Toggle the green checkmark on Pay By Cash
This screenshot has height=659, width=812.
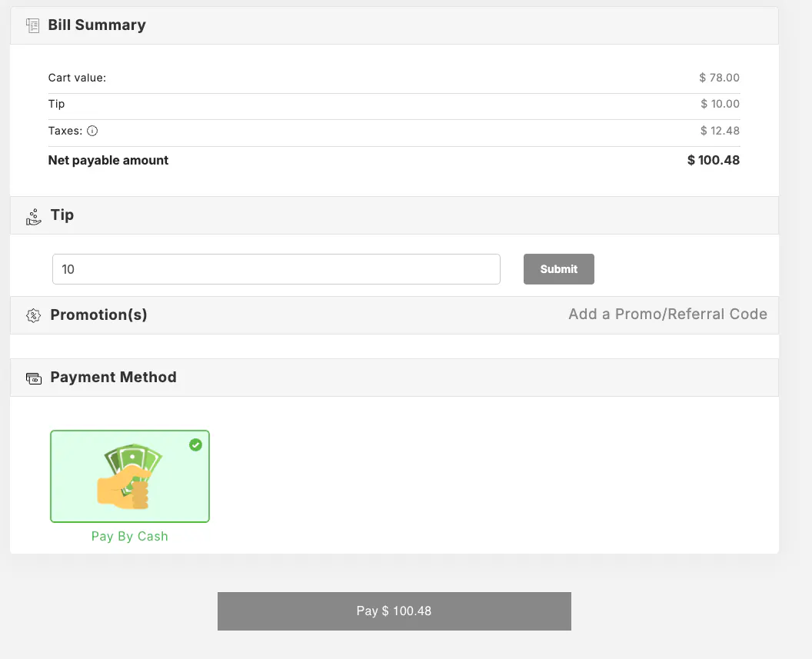195,444
